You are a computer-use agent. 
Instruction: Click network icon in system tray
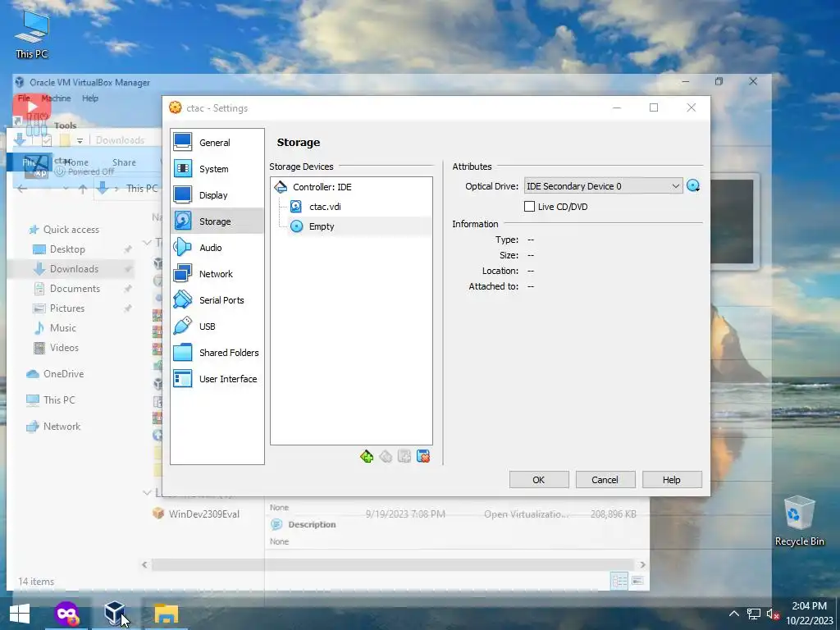(754, 614)
